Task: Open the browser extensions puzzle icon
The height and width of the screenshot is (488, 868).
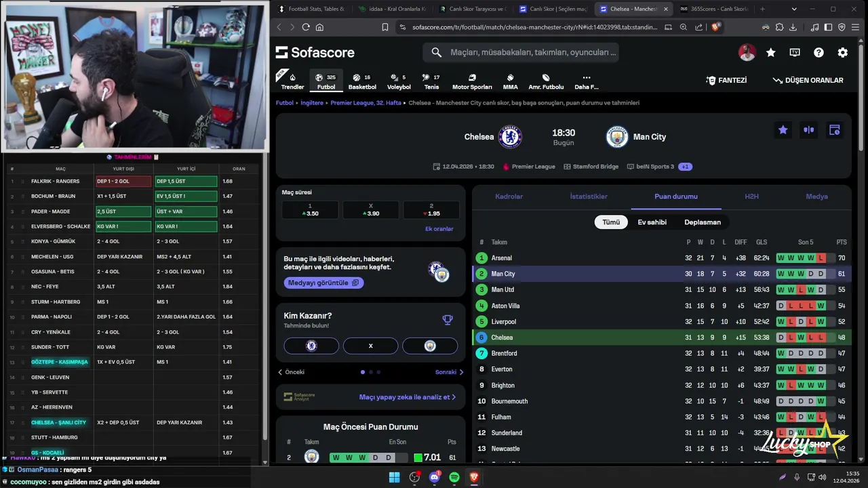Action: [779, 27]
